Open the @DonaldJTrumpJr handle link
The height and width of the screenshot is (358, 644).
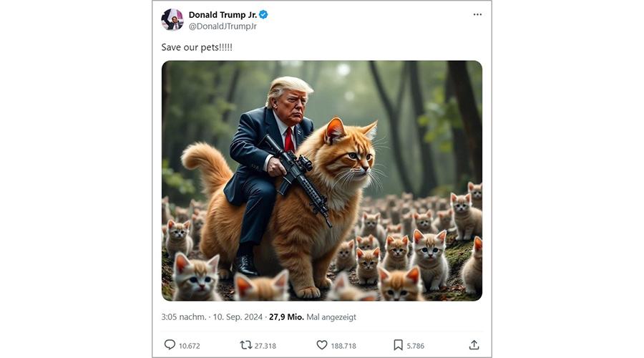223,26
